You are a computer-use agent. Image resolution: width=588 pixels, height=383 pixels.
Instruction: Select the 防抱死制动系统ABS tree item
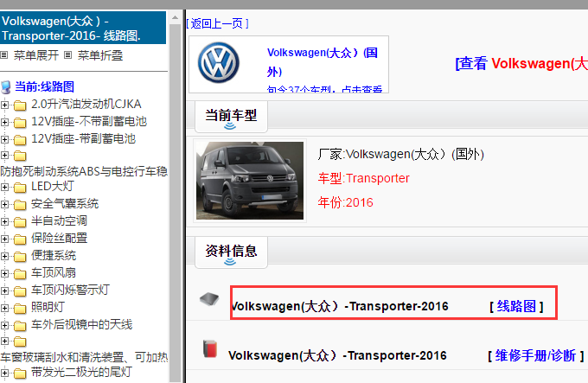click(x=84, y=172)
